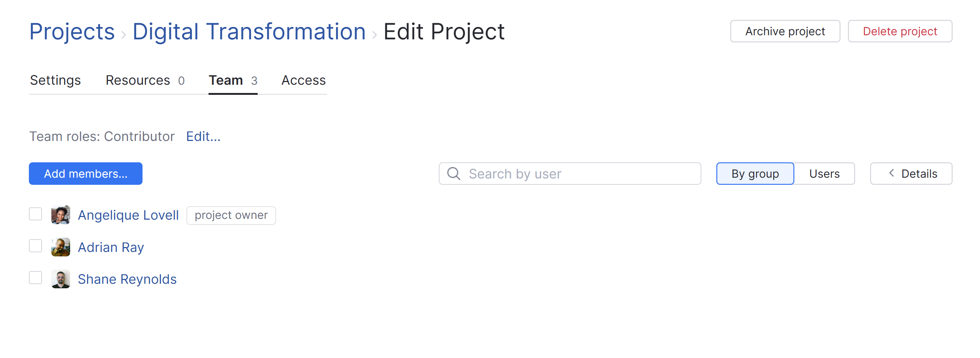Switch member view to Users

[824, 174]
